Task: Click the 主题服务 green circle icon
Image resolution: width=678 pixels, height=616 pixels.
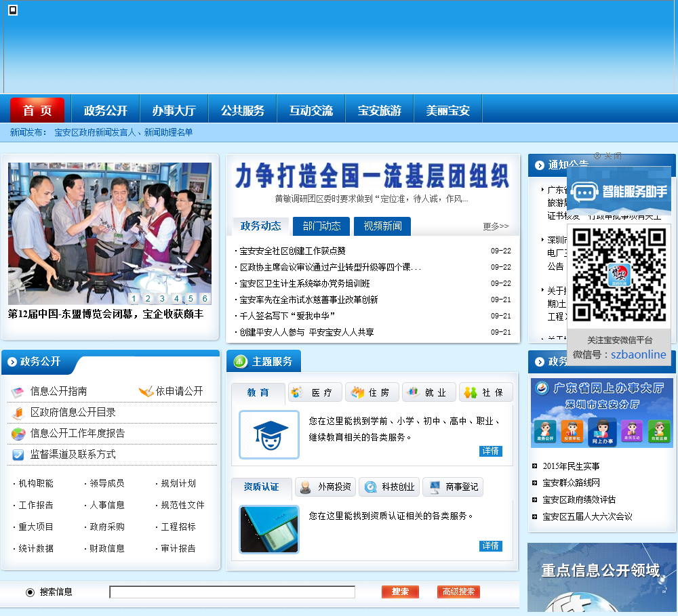Action: coord(240,361)
